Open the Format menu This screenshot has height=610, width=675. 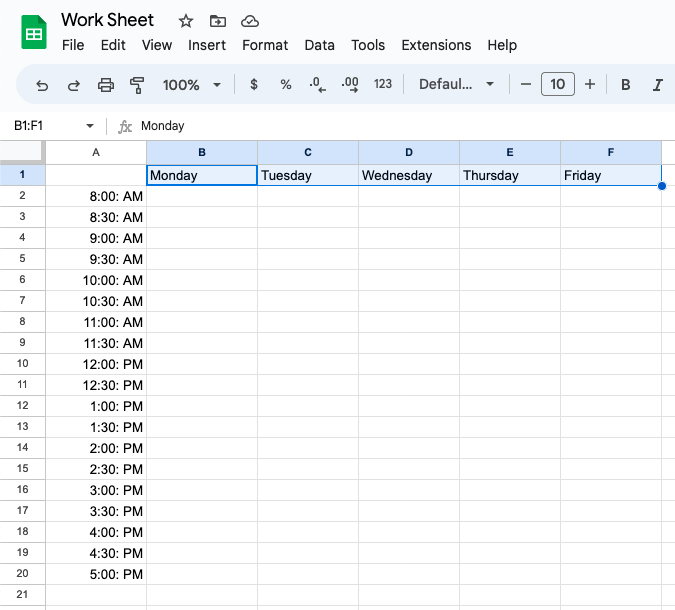[265, 45]
